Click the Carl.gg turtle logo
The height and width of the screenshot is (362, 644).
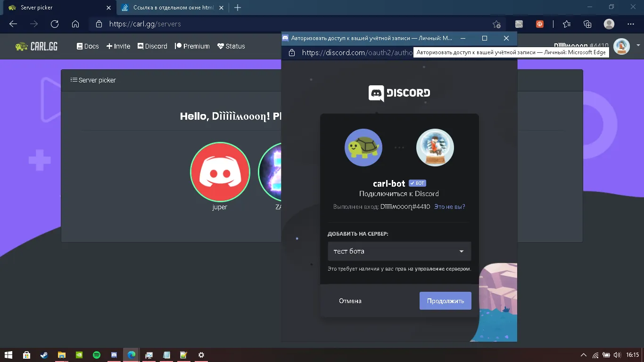click(x=36, y=46)
